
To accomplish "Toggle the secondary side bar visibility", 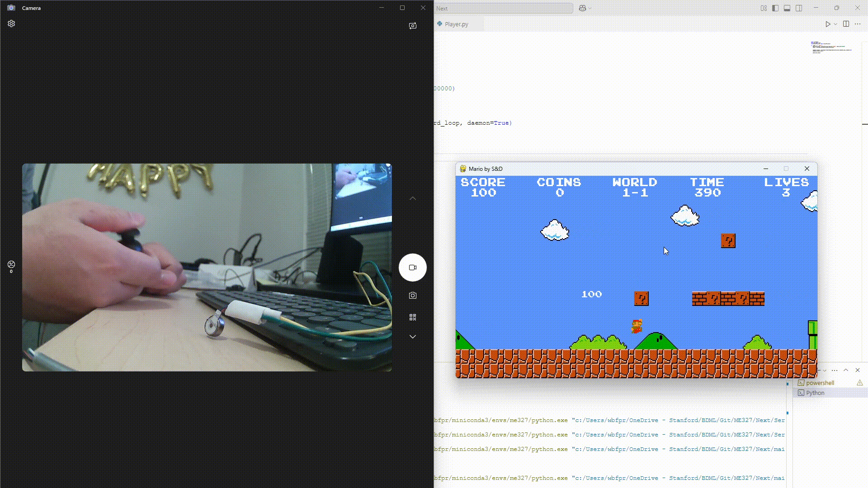I will [799, 8].
